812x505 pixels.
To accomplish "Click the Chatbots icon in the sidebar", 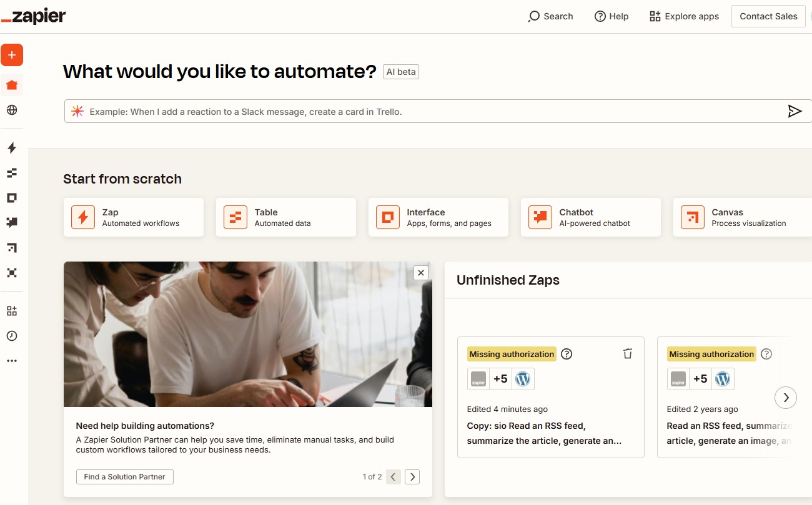I will coord(12,223).
